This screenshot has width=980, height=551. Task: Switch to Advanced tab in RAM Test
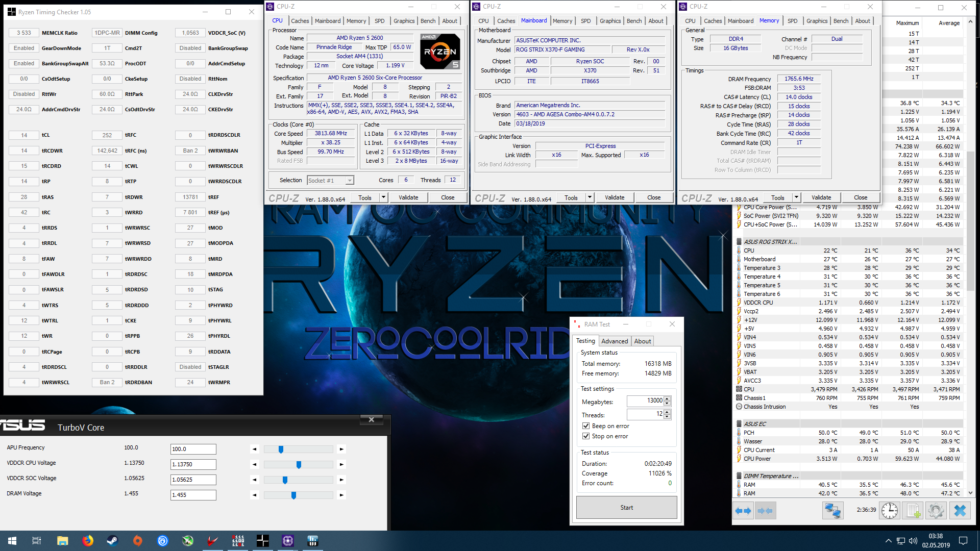tap(615, 341)
